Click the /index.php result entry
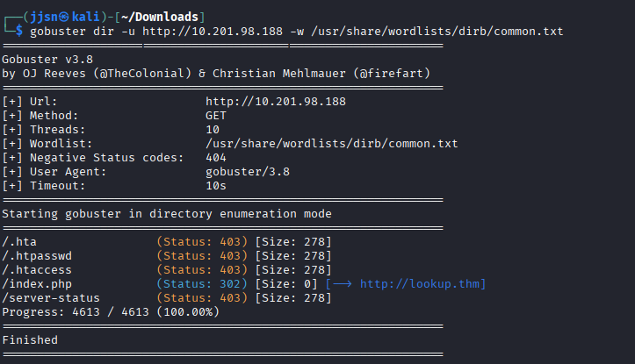Screen dimensions: 635x364 click(37, 283)
